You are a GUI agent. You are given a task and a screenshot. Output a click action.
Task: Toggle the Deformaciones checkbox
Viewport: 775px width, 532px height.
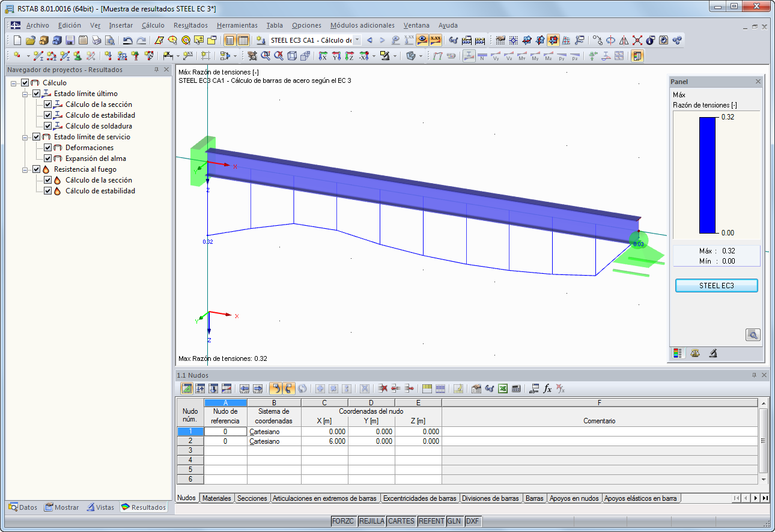[47, 148]
